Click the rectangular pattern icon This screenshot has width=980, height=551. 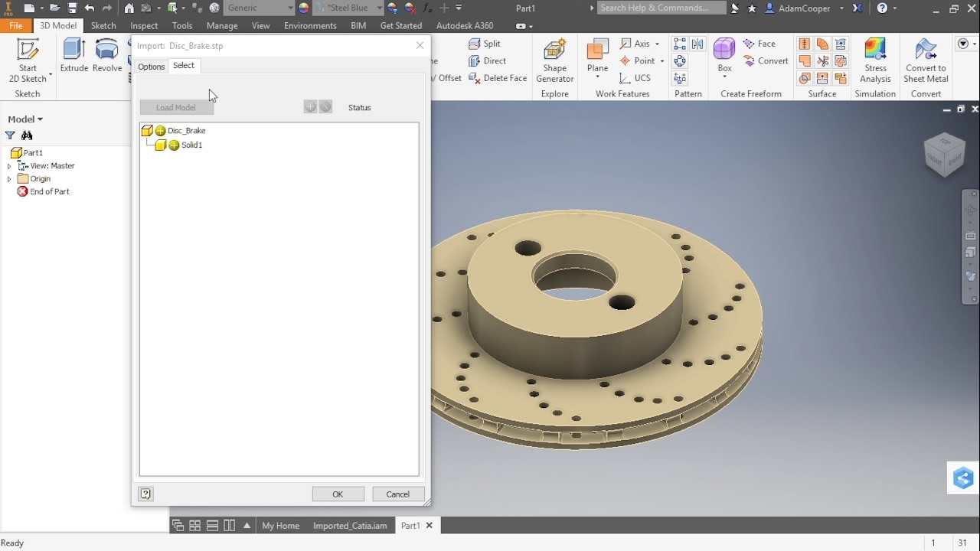click(680, 44)
